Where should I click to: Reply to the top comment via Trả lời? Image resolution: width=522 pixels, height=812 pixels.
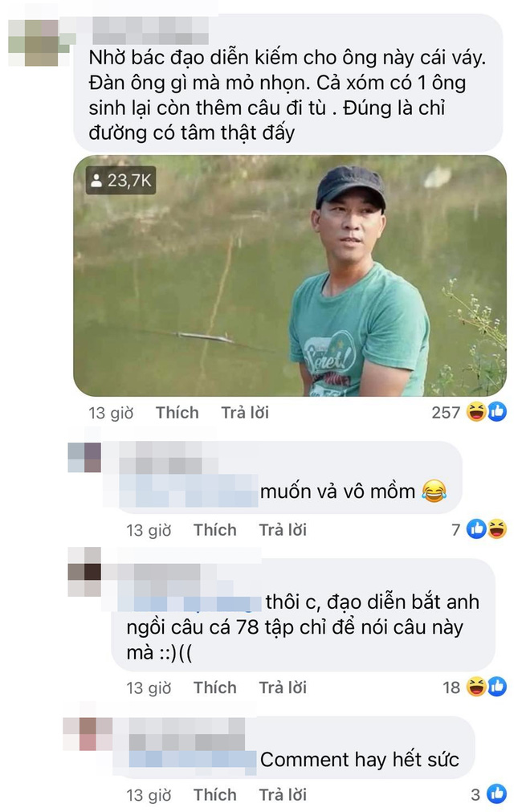point(245,413)
